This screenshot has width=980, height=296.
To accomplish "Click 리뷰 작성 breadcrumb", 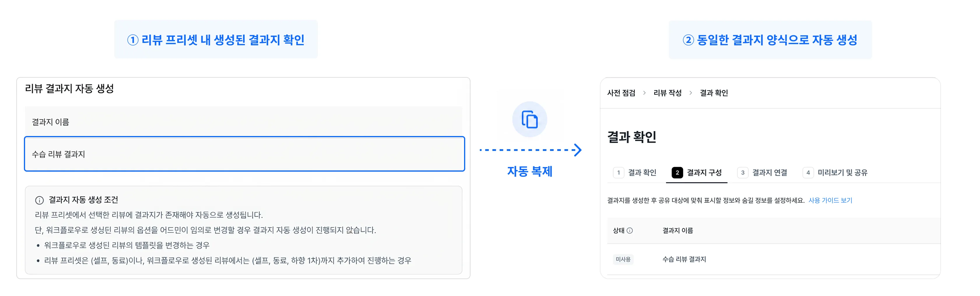I will click(667, 93).
